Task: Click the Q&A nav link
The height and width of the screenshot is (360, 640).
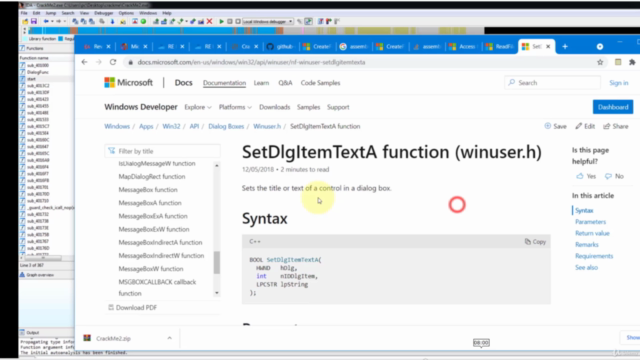Action: (x=285, y=83)
